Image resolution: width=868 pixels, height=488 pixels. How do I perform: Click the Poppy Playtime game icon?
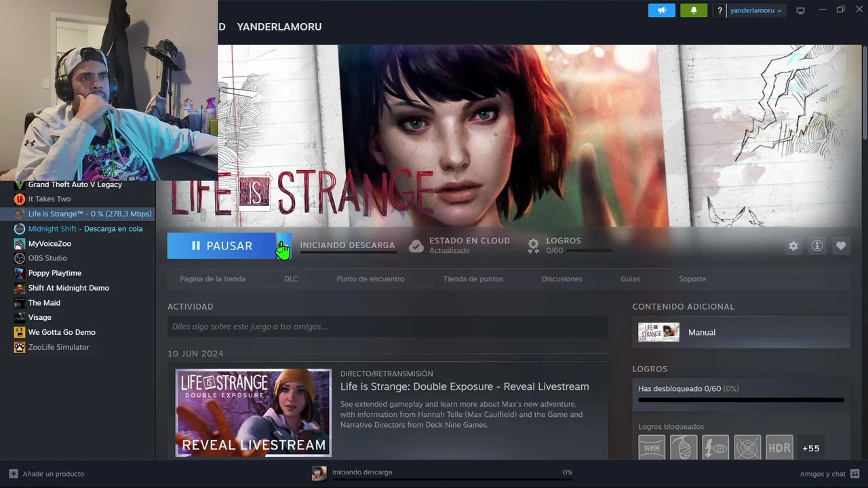click(x=20, y=273)
